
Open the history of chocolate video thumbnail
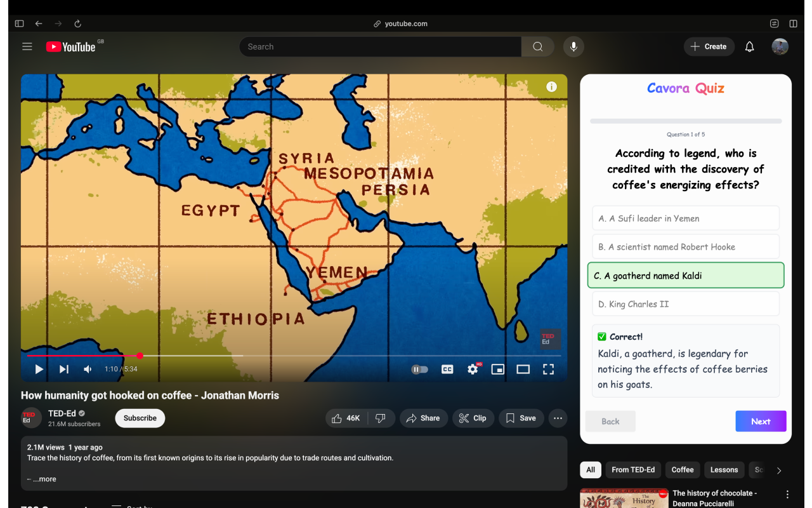point(624,498)
